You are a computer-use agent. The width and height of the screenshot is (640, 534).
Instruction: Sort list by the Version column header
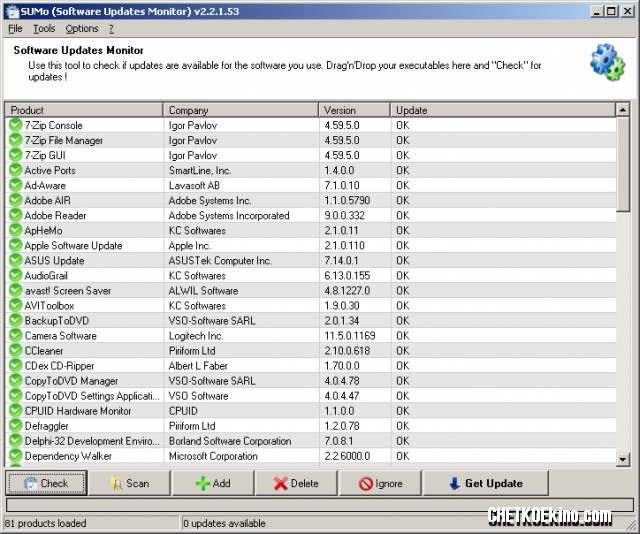click(355, 110)
